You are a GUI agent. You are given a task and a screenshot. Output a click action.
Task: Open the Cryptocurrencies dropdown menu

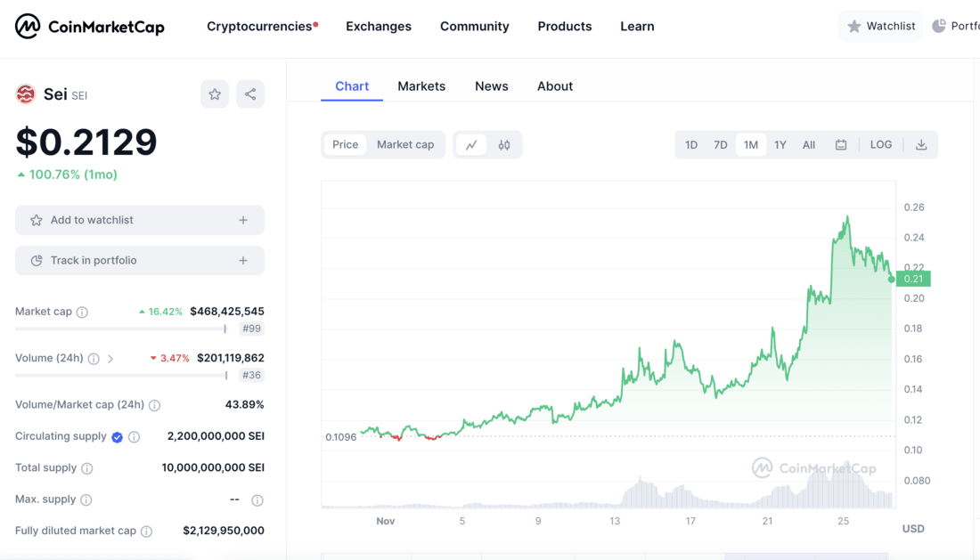coord(262,26)
